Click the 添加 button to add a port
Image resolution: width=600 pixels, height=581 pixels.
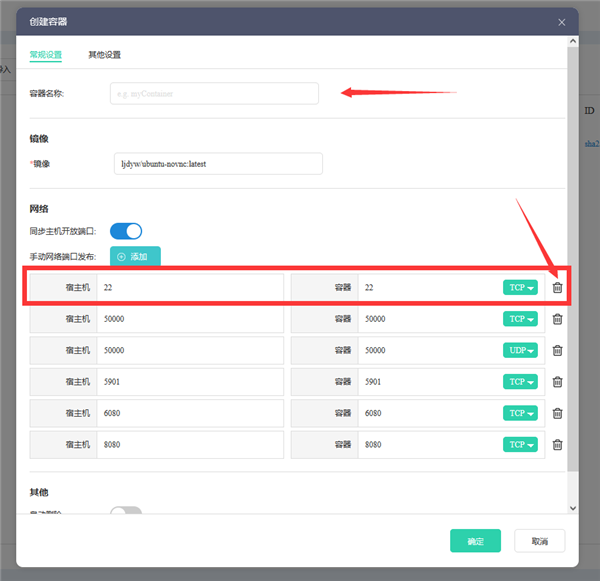click(x=135, y=256)
